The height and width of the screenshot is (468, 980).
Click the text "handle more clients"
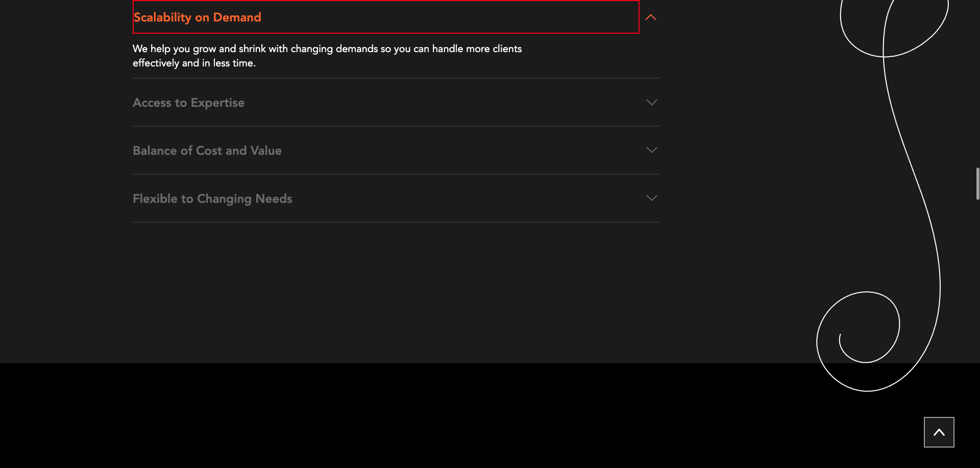click(477, 49)
